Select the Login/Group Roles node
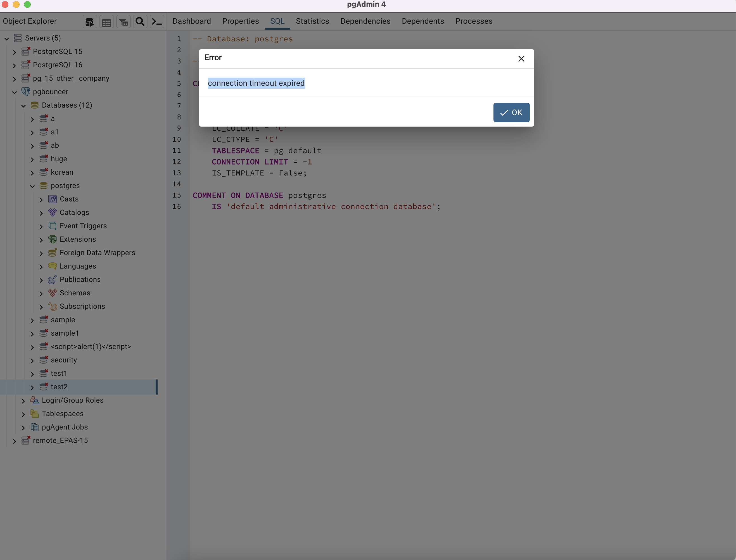Viewport: 736px width, 560px height. (73, 400)
